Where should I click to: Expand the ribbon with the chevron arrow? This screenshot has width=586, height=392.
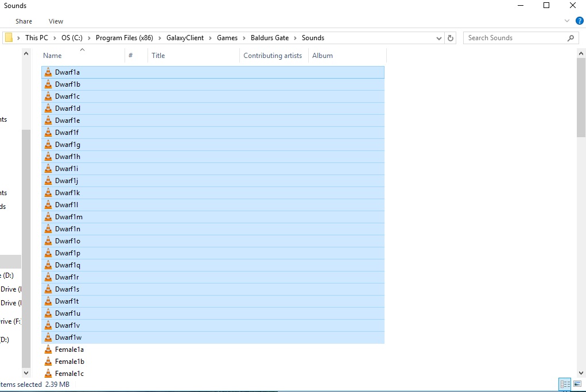567,21
